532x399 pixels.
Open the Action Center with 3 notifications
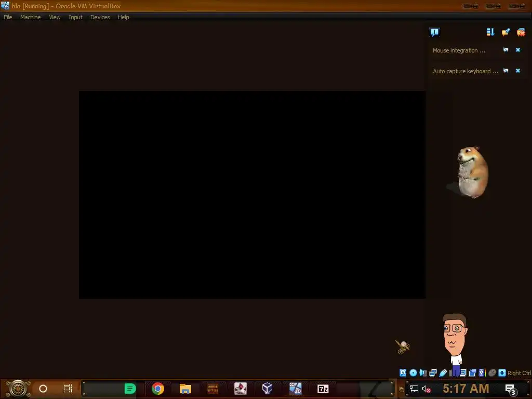click(511, 389)
